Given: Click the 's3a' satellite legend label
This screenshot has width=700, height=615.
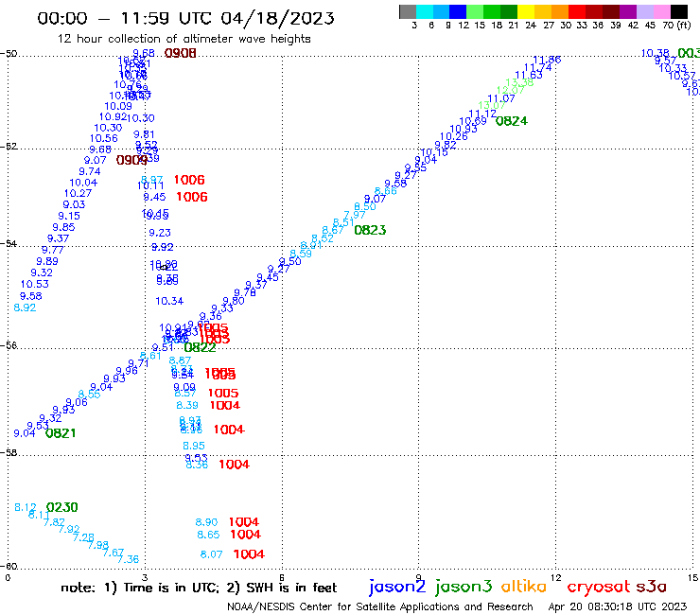Looking at the screenshot, I should pos(652,587).
